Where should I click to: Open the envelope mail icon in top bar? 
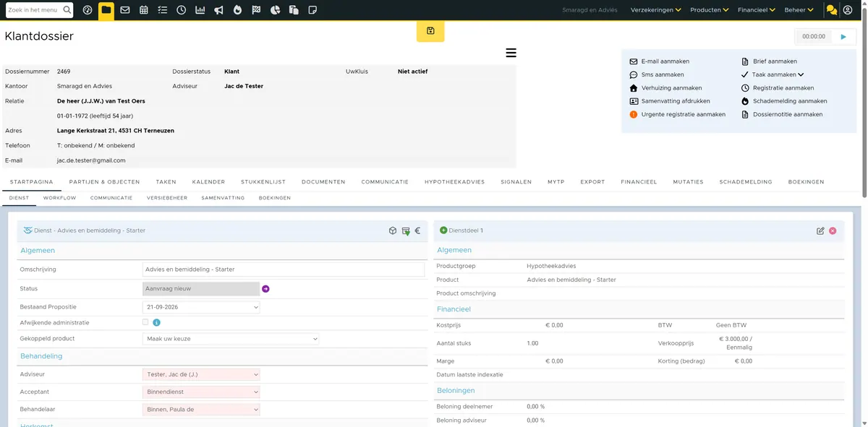pos(125,10)
